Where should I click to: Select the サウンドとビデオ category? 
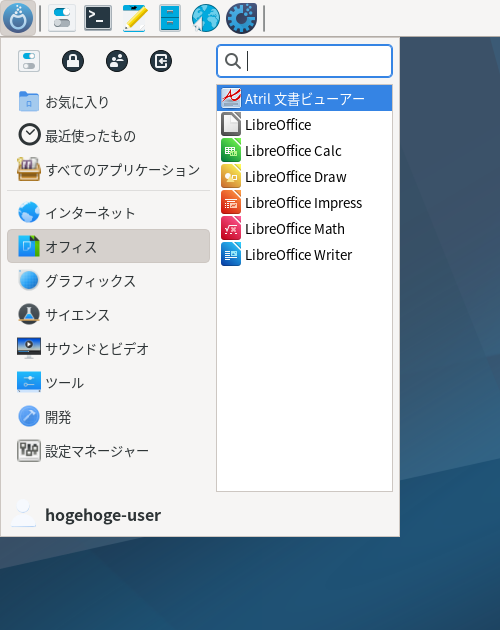pos(109,348)
